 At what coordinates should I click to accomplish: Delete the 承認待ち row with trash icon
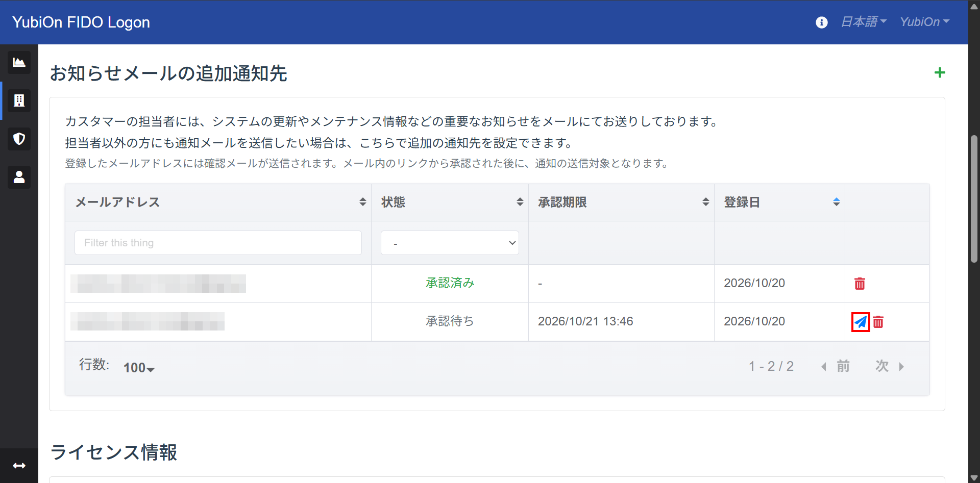click(878, 322)
